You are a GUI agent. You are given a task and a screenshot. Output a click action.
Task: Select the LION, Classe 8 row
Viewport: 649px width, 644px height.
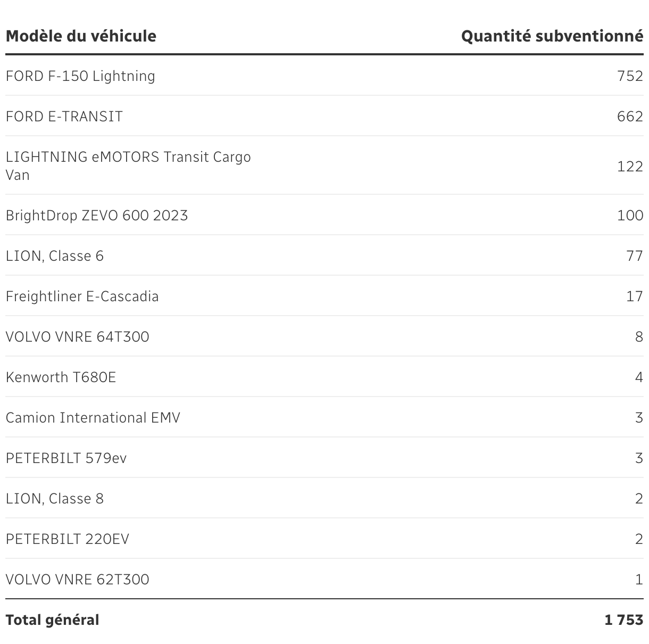[x=55, y=499]
